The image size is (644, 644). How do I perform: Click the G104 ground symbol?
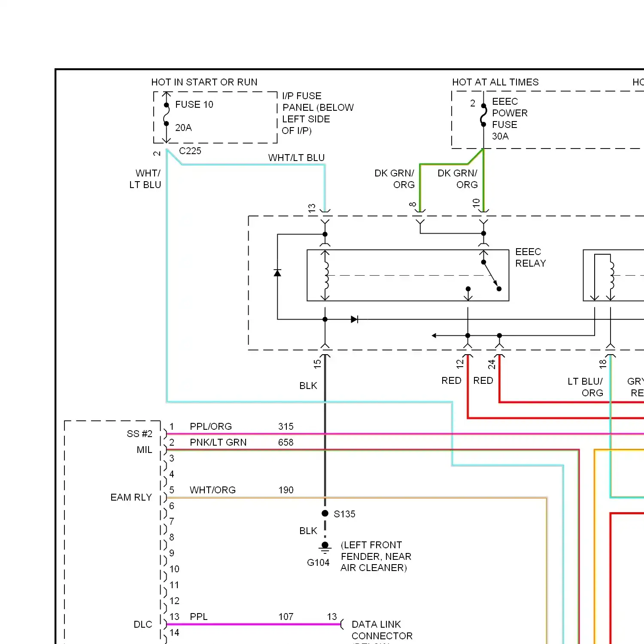[325, 547]
